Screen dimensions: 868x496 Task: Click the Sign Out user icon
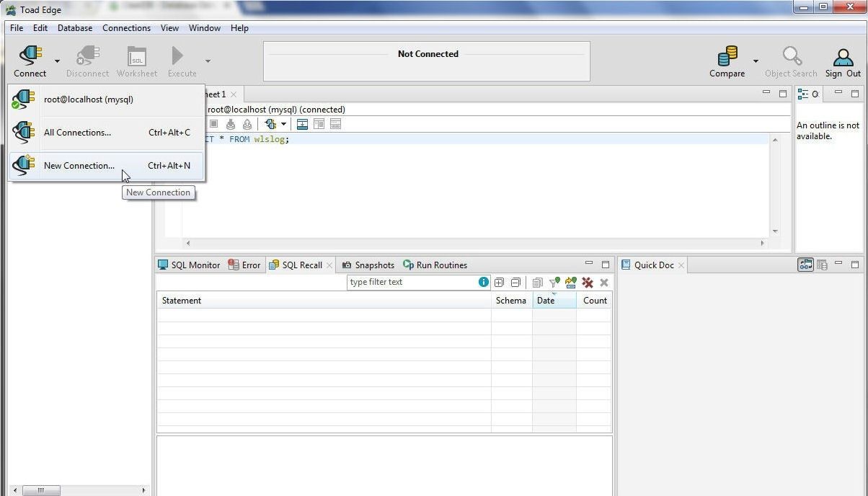click(x=843, y=57)
